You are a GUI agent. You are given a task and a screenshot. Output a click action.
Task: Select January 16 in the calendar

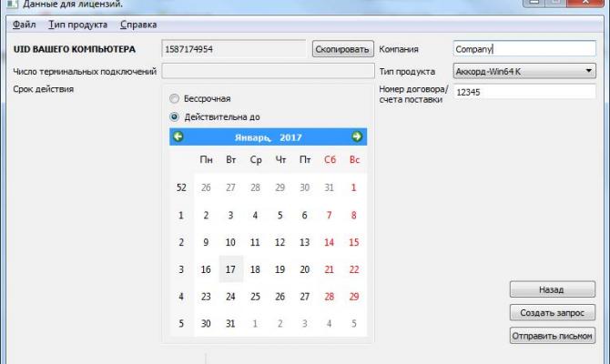(206, 269)
